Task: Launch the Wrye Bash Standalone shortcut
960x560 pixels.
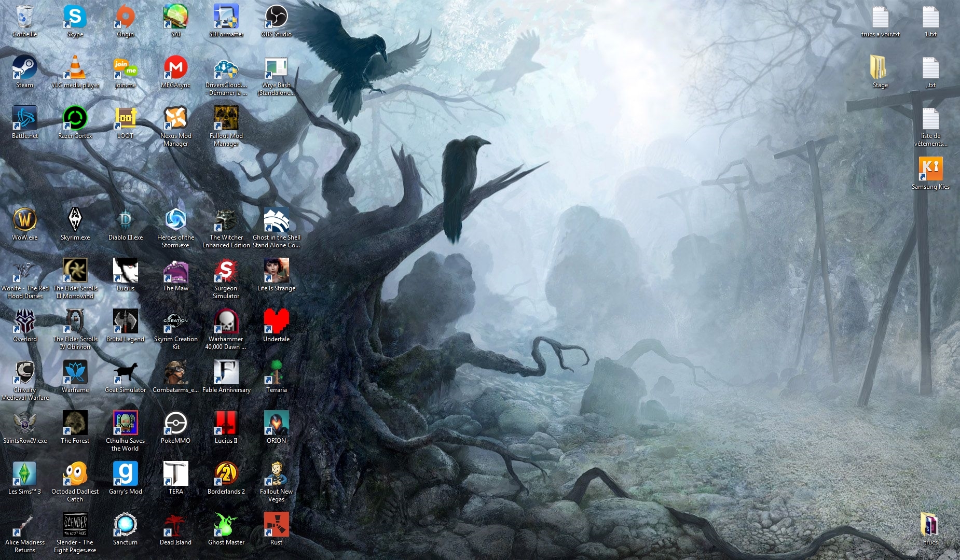Action: click(276, 67)
